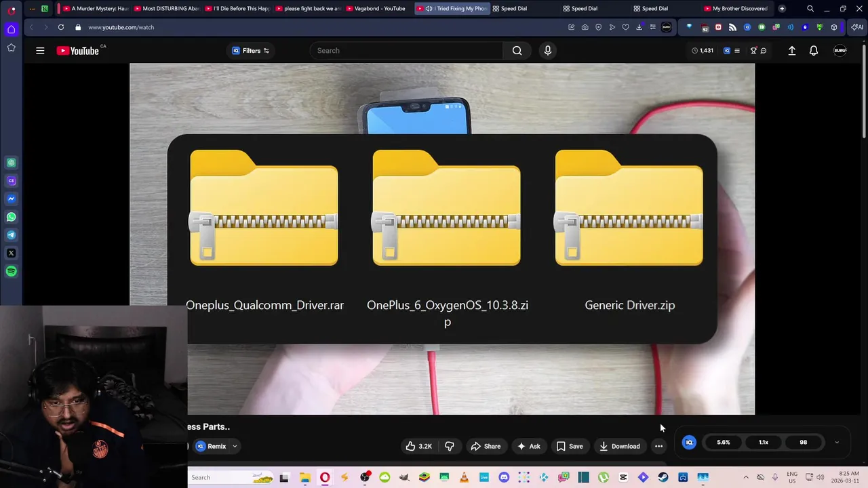
Task: Take a snapshot with the camera icon
Action: (585, 27)
